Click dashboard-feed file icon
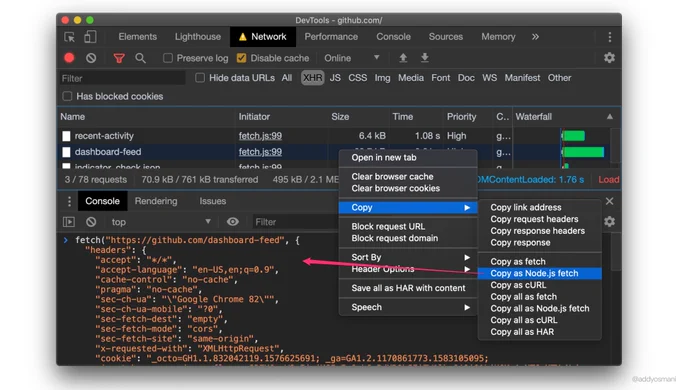This screenshot has width=680, height=390. pyautogui.click(x=66, y=152)
